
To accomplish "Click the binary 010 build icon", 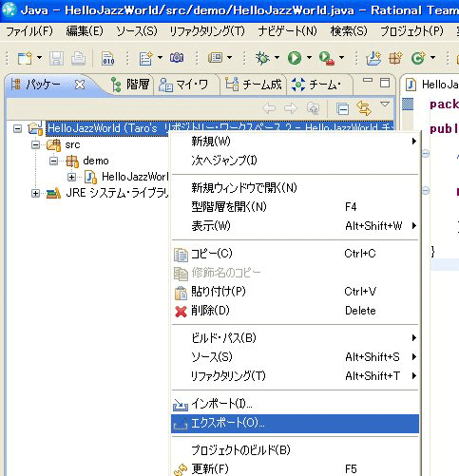I will (108, 59).
